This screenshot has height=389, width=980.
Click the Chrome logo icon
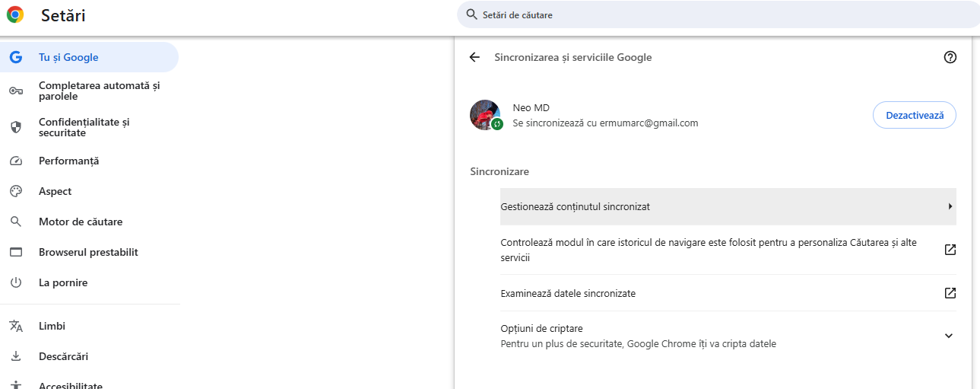[15, 14]
